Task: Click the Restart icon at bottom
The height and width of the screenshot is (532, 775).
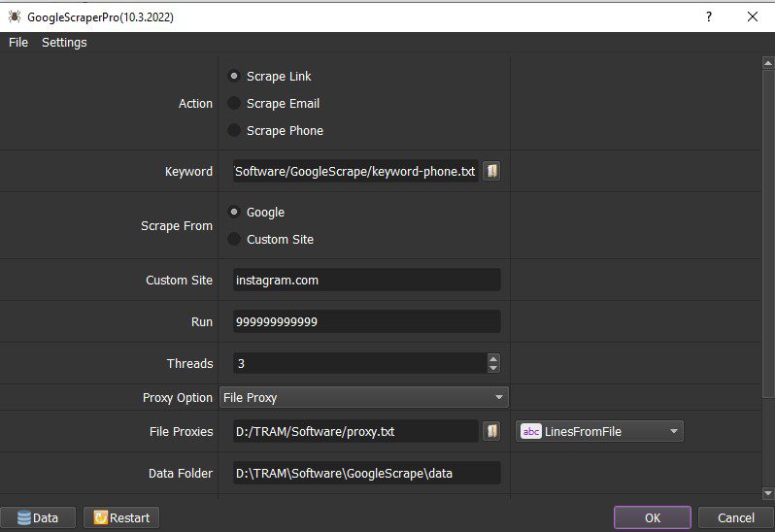Action: (100, 517)
